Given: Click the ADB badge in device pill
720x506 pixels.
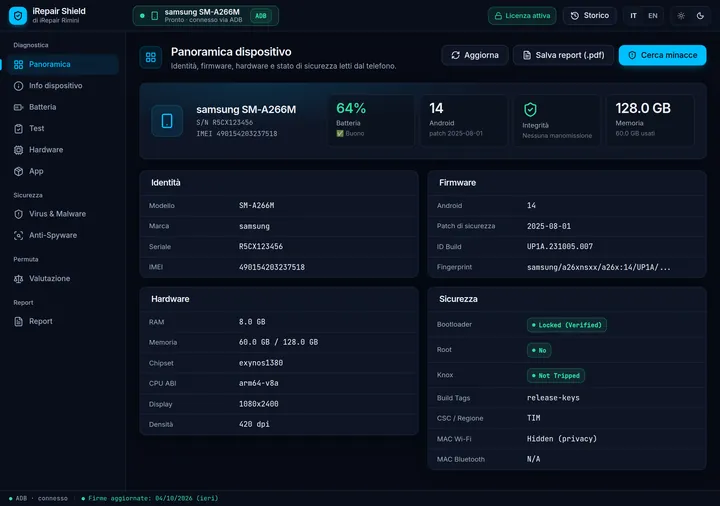Looking at the screenshot, I should click(261, 16).
